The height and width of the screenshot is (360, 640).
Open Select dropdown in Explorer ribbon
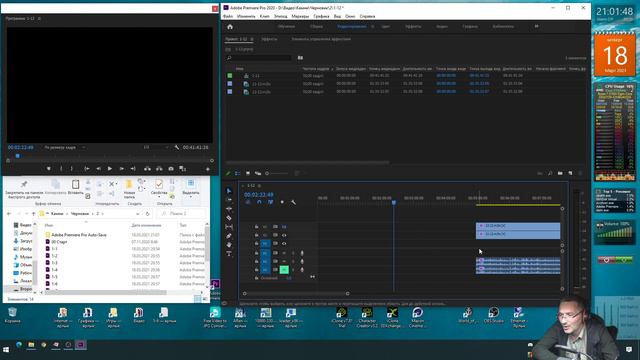point(191,197)
